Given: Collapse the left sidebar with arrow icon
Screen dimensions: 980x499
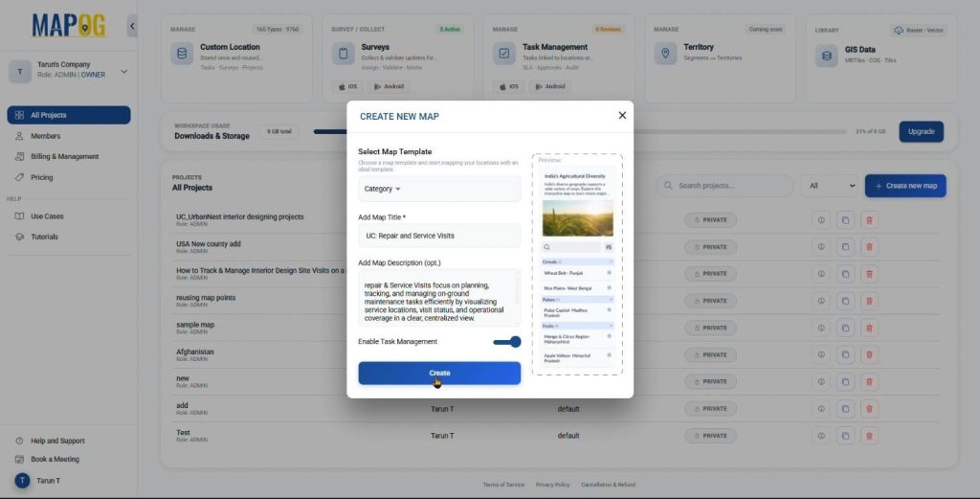Looking at the screenshot, I should tap(132, 26).
